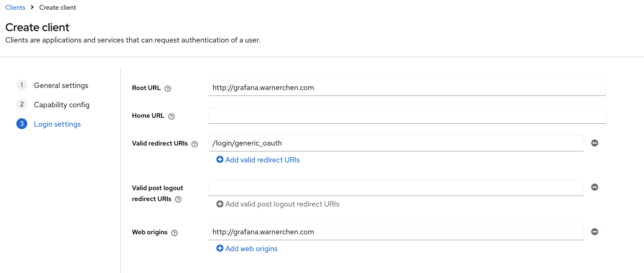Screen dimensions: 644x273
Task: Click the Web origins help icon
Action: [175, 233]
